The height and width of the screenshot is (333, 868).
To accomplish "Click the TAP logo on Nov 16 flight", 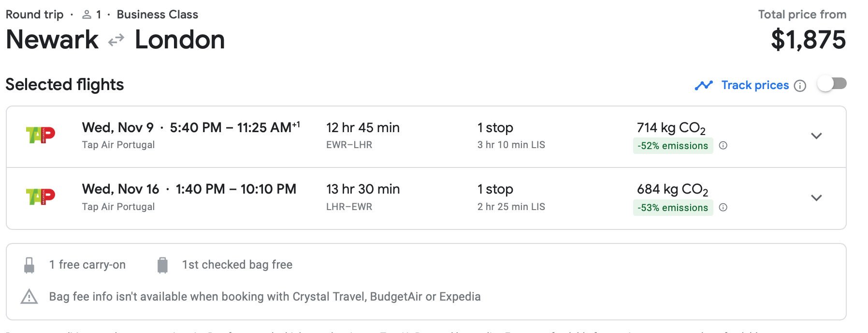I will click(x=41, y=197).
